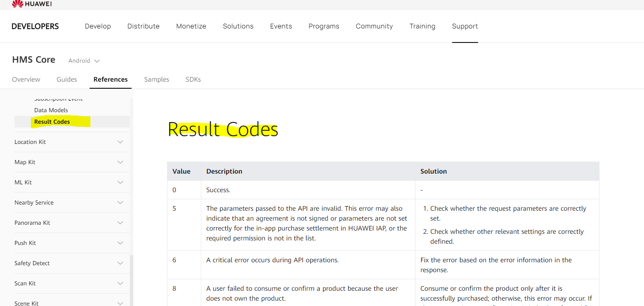The width and height of the screenshot is (644, 306).
Task: Switch to the Overview tab
Action: (26, 79)
